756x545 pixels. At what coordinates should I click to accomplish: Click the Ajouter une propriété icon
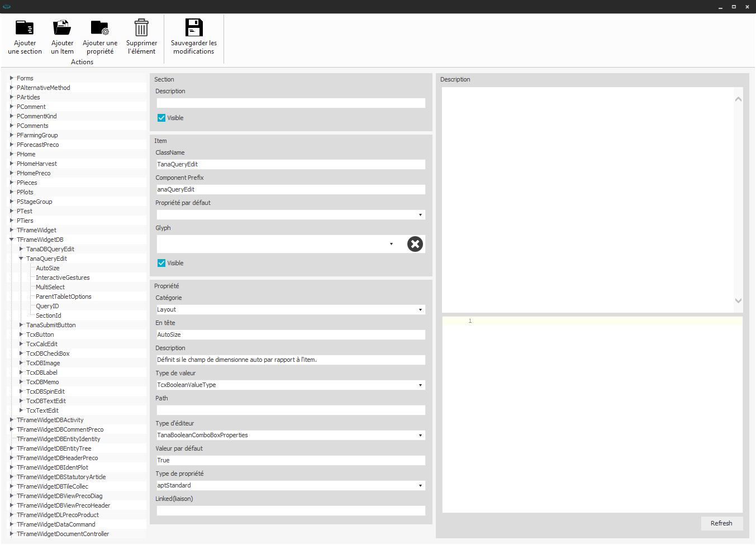[100, 28]
